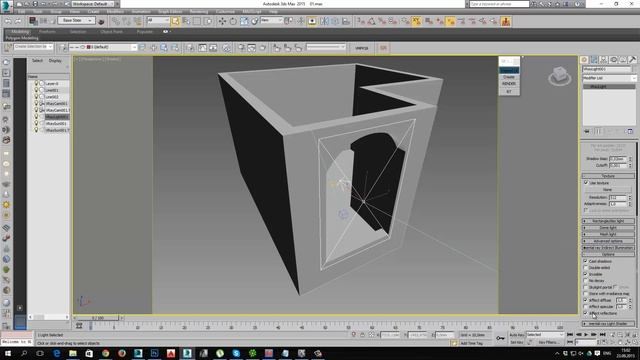Open the Rendering menu

(199, 12)
